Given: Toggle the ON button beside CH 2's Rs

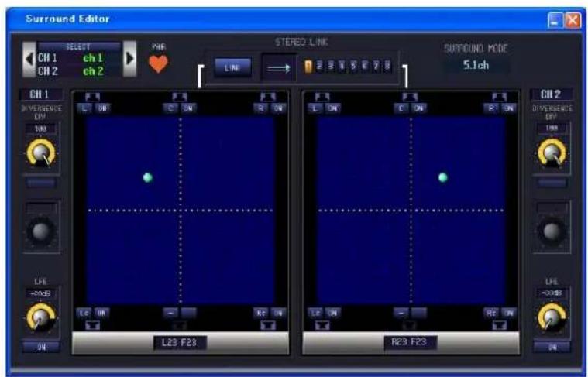Looking at the screenshot, I should pyautogui.click(x=509, y=313).
